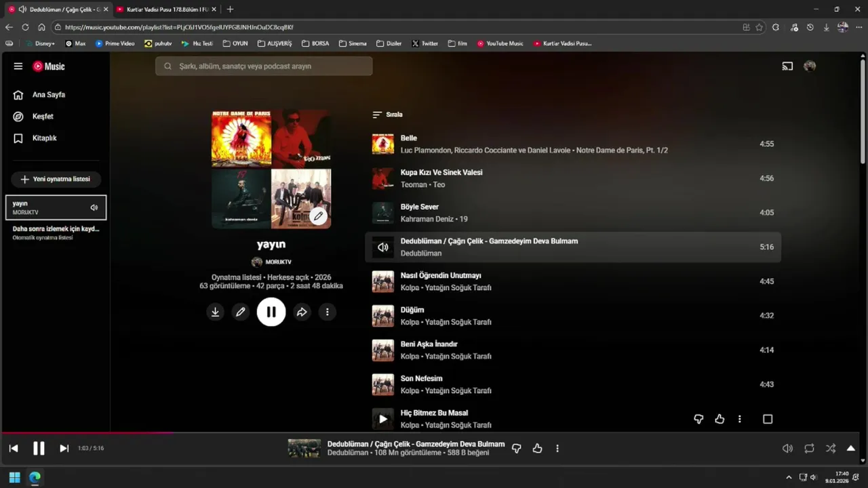Open Kahraman Deniz artist link

[x=427, y=219]
